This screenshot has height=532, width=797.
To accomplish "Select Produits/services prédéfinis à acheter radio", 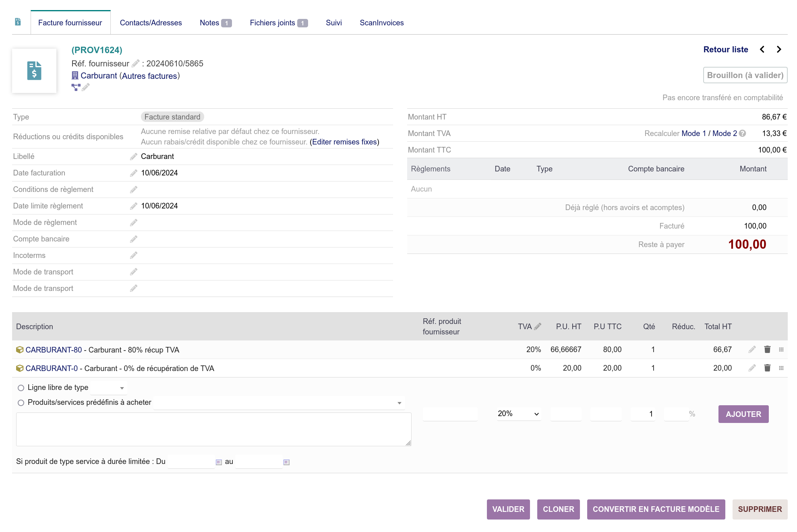I will click(21, 403).
